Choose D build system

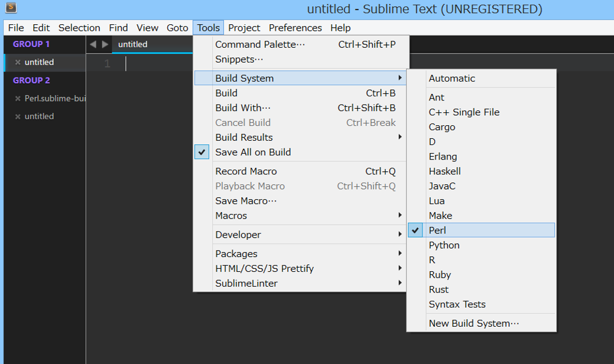(x=481, y=142)
